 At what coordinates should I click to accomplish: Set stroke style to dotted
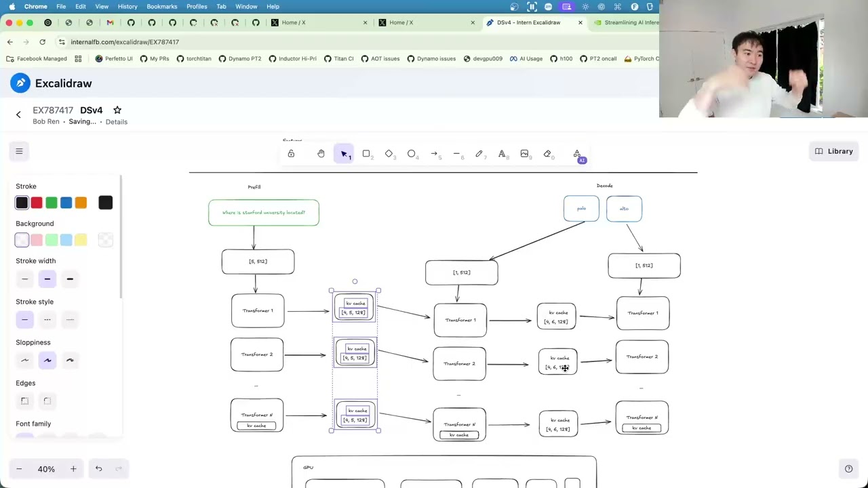[70, 320]
